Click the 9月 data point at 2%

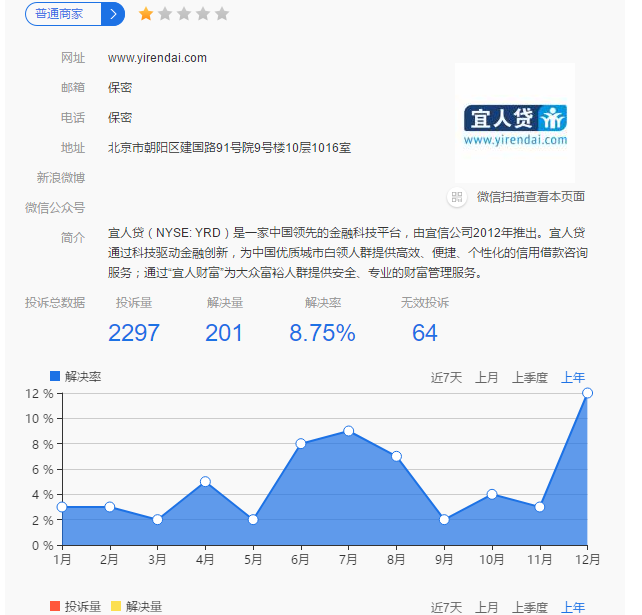(x=444, y=520)
